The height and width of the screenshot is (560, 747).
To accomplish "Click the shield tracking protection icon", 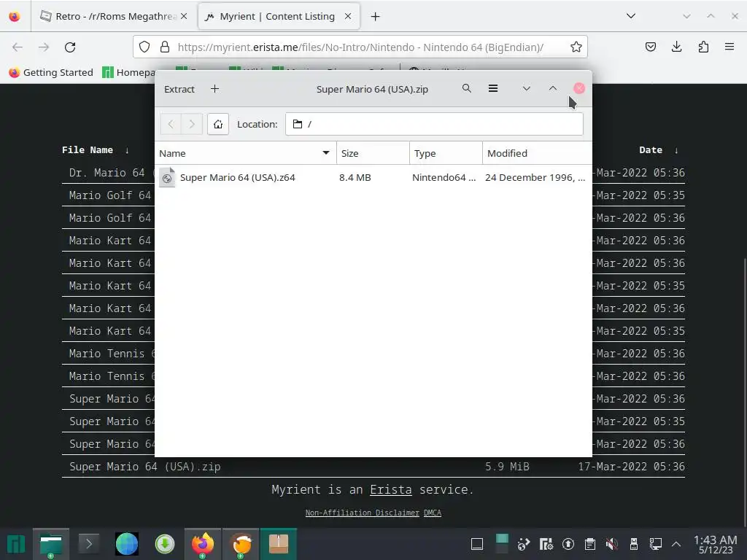I will [x=144, y=47].
